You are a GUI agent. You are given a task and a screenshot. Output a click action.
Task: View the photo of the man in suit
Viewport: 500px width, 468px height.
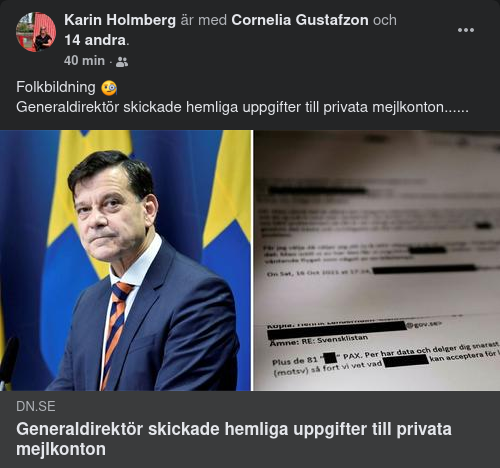(125, 260)
